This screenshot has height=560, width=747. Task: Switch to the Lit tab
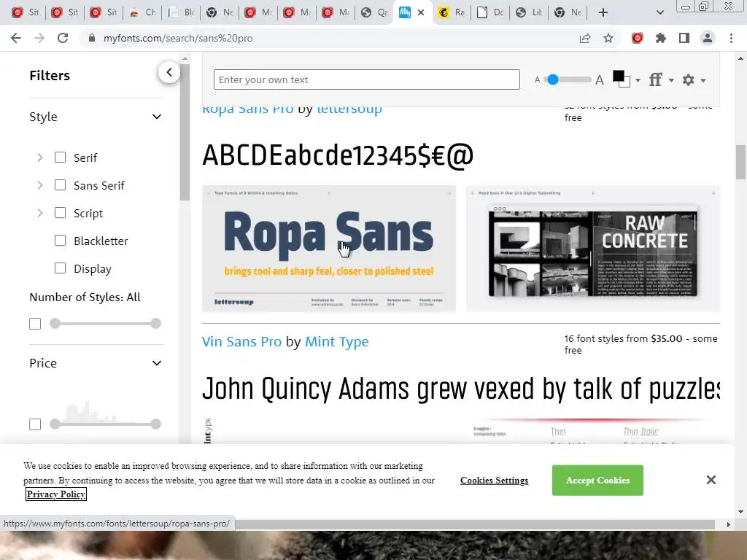(528, 12)
